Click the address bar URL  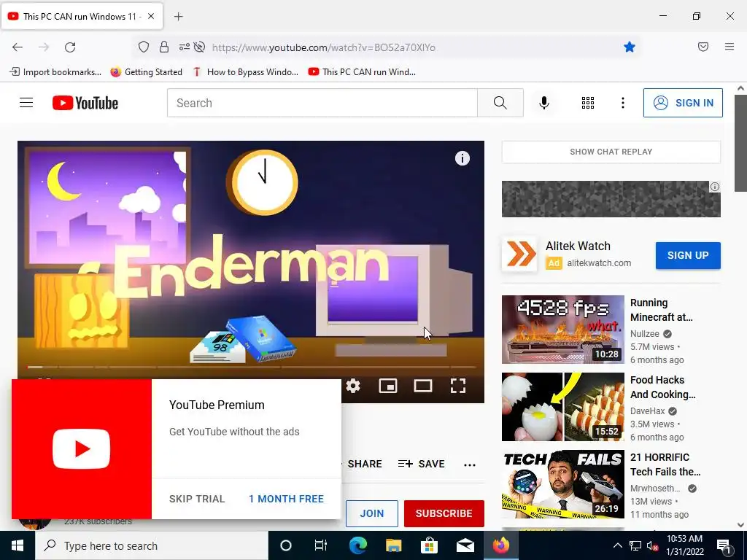tap(323, 47)
